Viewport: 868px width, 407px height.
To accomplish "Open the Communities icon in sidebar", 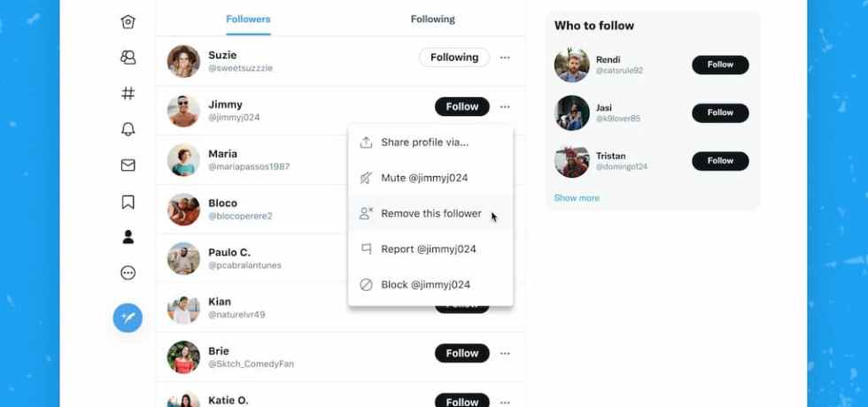I will tap(128, 58).
